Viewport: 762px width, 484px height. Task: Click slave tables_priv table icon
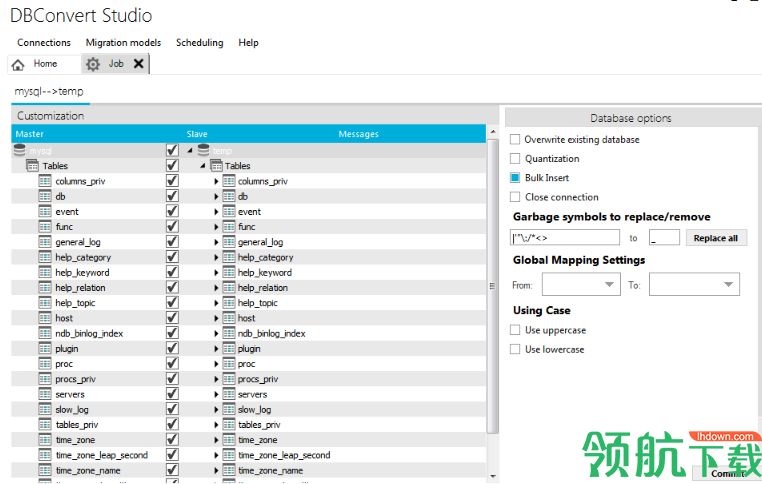(229, 425)
